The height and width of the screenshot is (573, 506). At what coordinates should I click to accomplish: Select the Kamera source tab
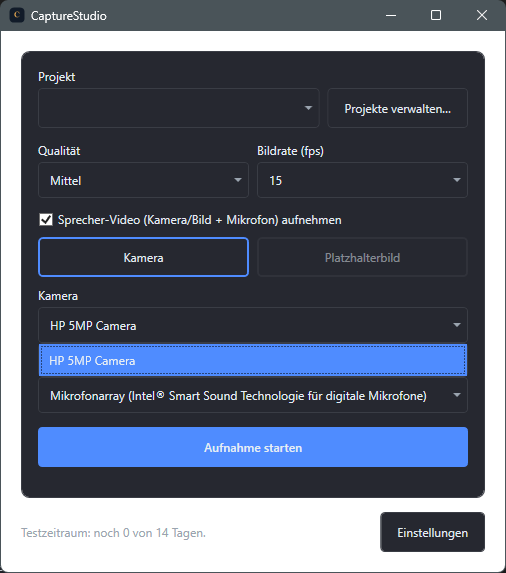tap(143, 257)
